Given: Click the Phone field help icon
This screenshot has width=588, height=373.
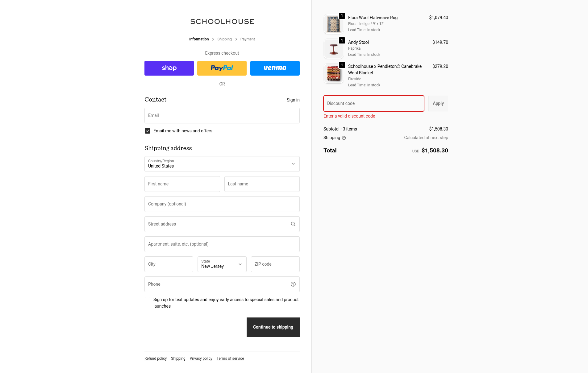Looking at the screenshot, I should [x=293, y=284].
